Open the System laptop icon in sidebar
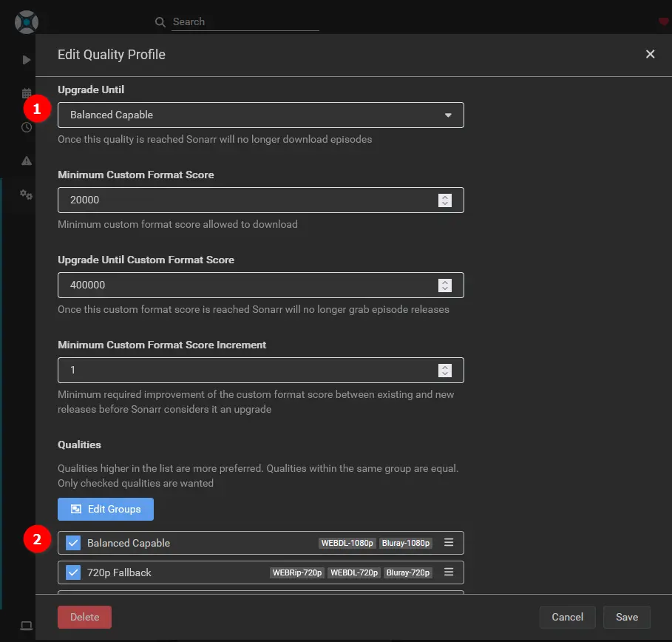The height and width of the screenshot is (642, 672). 27,626
